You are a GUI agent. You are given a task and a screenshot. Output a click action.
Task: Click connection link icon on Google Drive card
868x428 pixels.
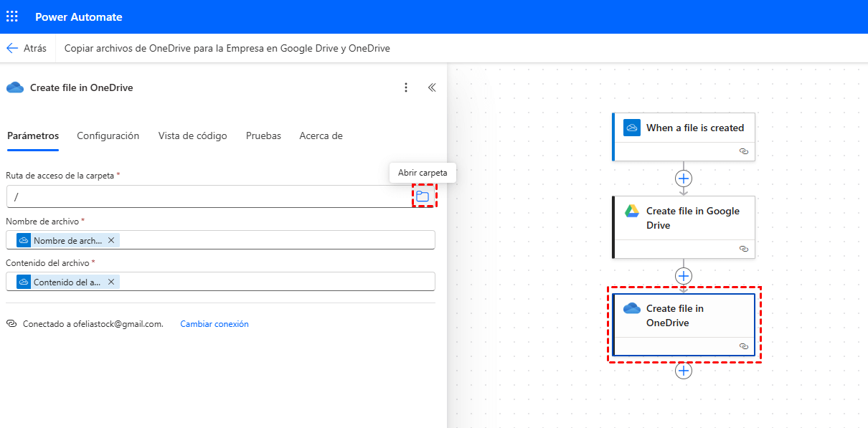(744, 249)
